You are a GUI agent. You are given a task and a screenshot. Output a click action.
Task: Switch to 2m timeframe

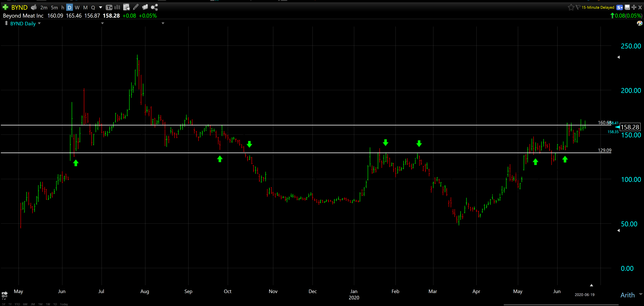click(x=44, y=8)
